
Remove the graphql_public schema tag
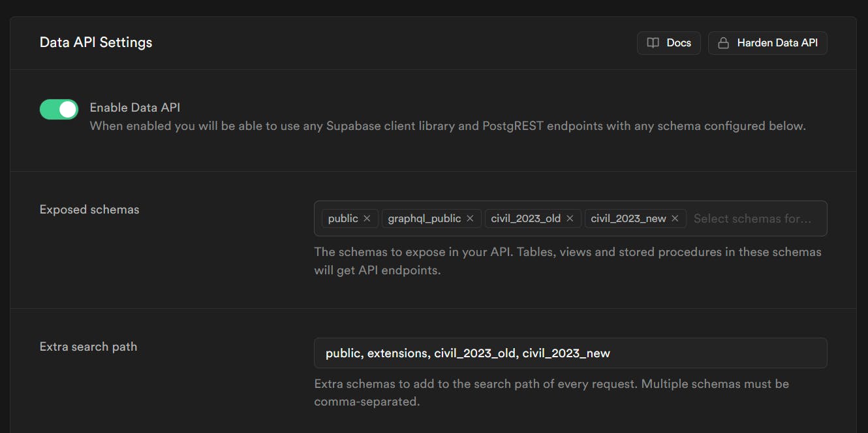coord(470,219)
